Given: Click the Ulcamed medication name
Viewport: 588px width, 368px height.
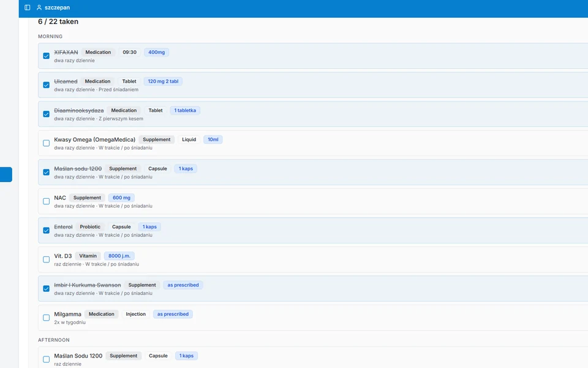Looking at the screenshot, I should pos(66,81).
